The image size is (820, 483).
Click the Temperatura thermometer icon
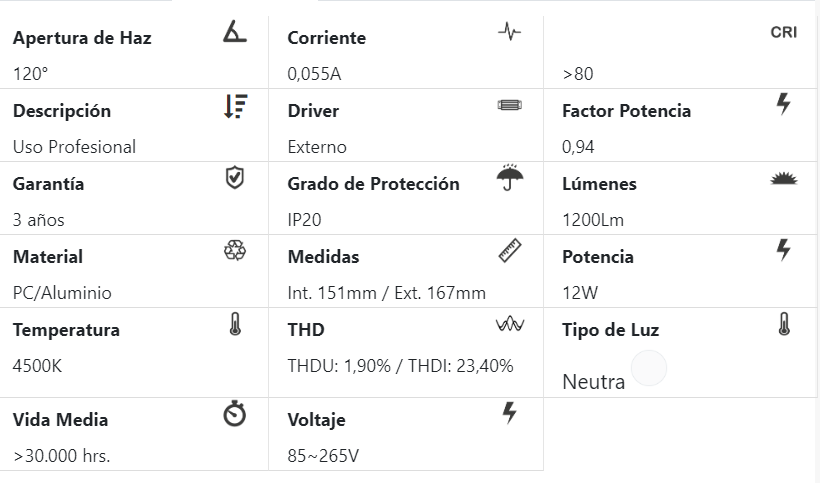click(234, 324)
